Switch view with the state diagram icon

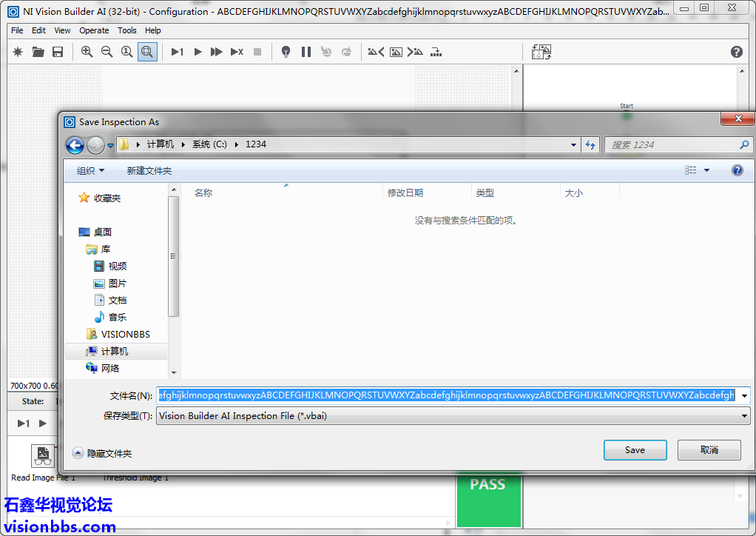click(x=541, y=52)
